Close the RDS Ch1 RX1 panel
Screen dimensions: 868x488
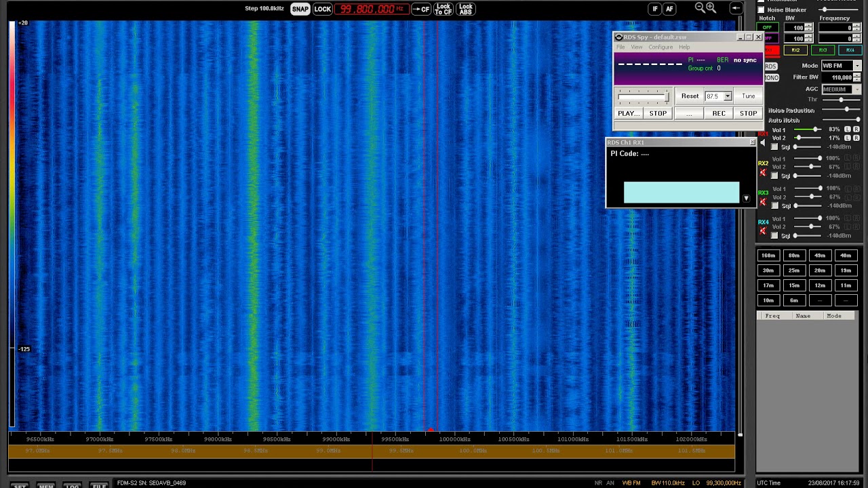pos(752,142)
